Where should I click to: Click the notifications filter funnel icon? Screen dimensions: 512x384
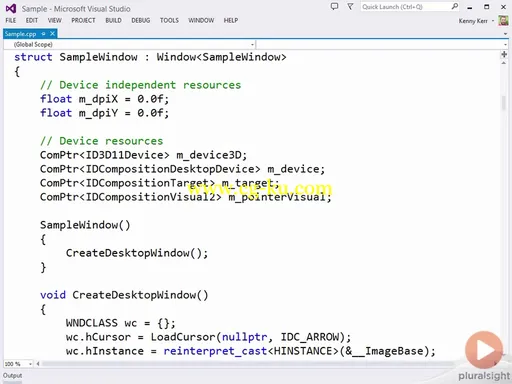pos(350,6)
